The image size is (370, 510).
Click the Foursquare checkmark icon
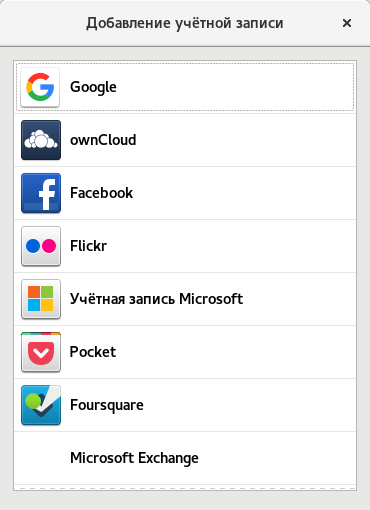pos(41,405)
